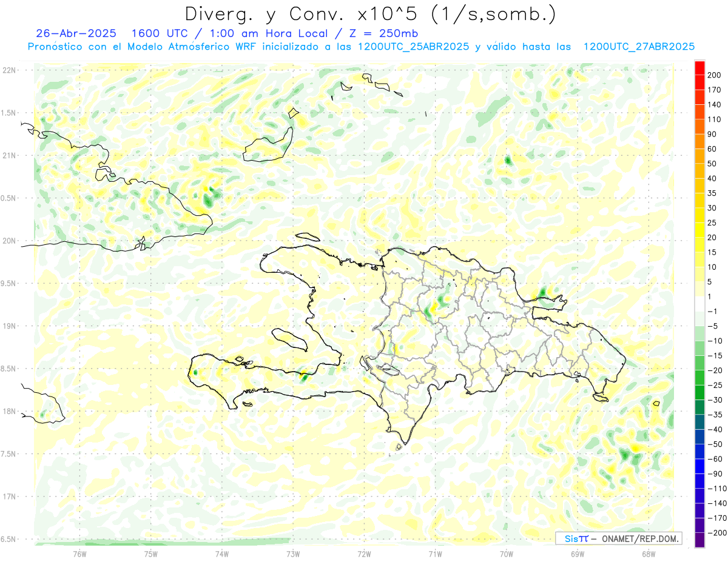This screenshot has width=728, height=562.
Task: Click the positive '30' value on the color scale
Action: pos(712,208)
